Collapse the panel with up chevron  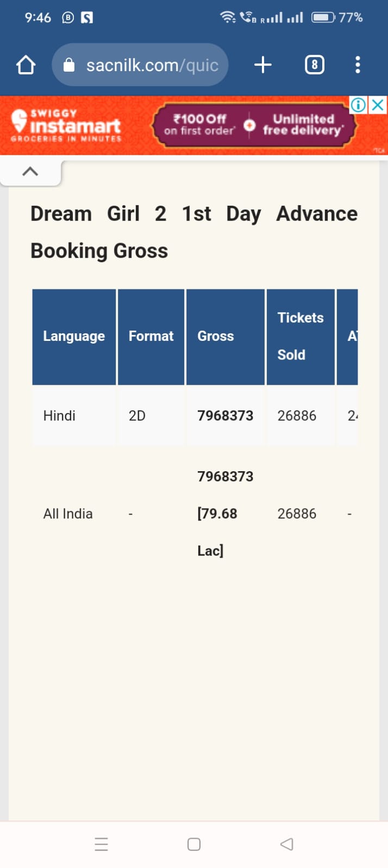(30, 172)
